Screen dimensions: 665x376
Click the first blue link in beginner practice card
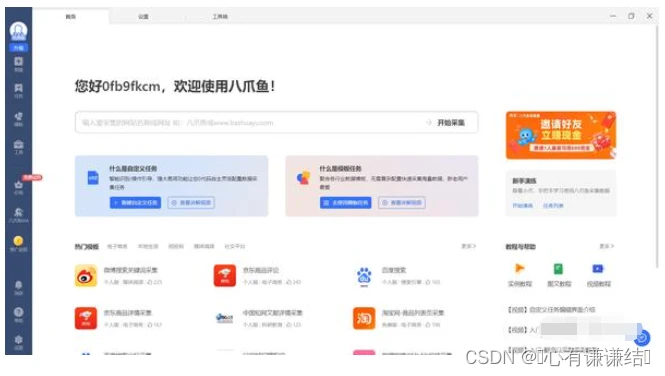point(522,206)
